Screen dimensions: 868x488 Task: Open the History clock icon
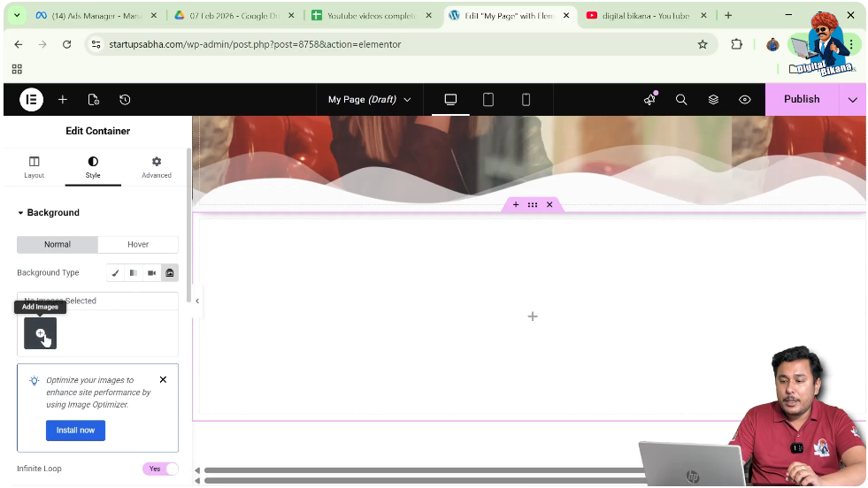[x=125, y=100]
